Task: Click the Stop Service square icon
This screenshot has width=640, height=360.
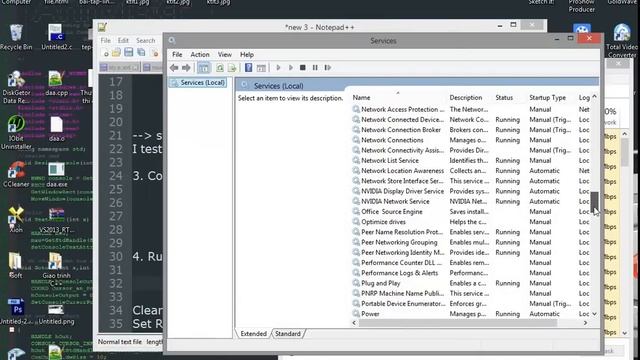Action: (x=302, y=68)
